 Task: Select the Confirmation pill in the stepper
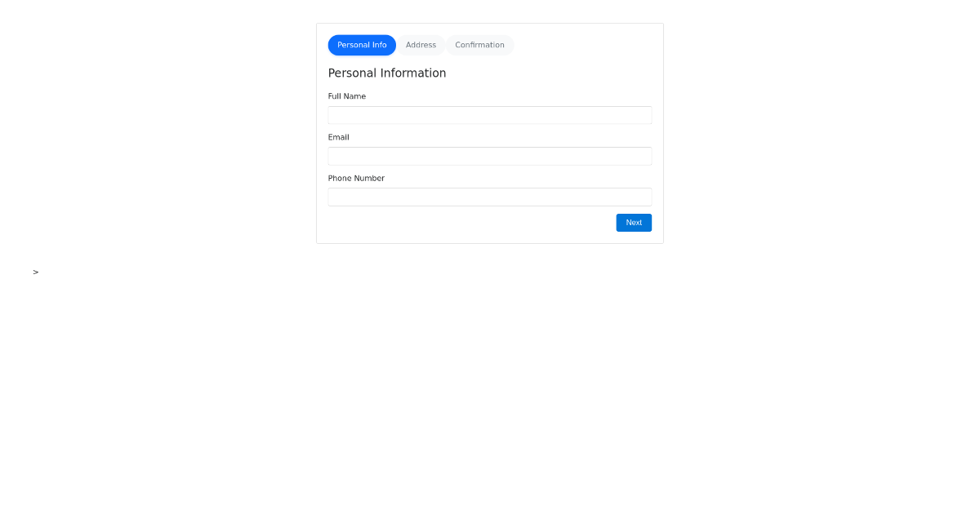[x=479, y=45]
